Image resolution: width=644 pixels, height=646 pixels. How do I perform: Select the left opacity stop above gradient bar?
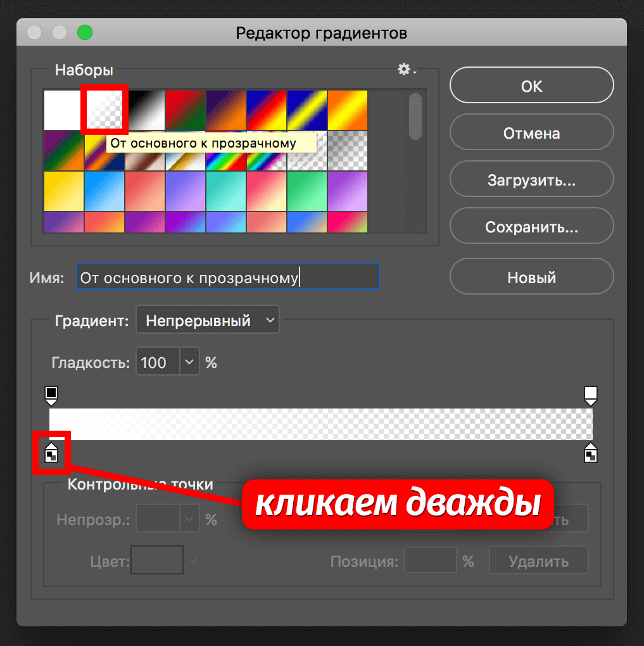(x=51, y=395)
